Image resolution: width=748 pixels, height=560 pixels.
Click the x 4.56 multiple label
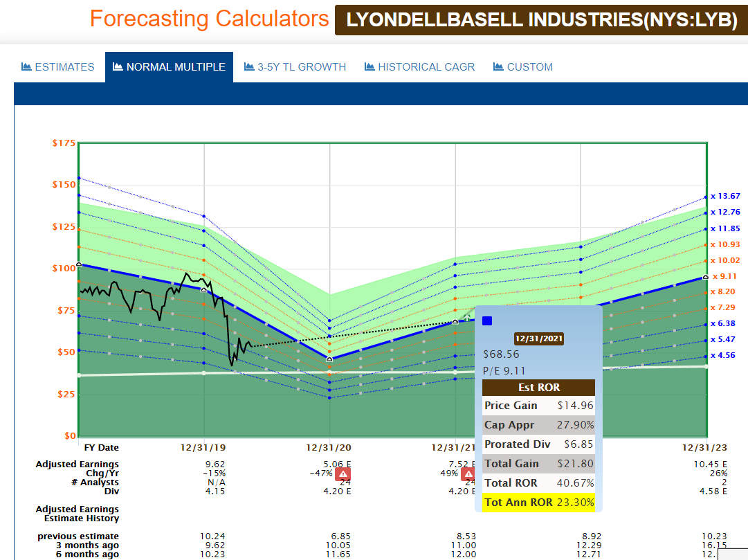click(722, 355)
